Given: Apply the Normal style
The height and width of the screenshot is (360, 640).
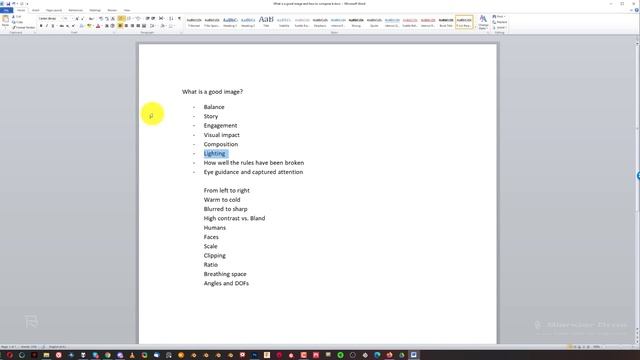Looking at the screenshot, I should pyautogui.click(x=194, y=22).
